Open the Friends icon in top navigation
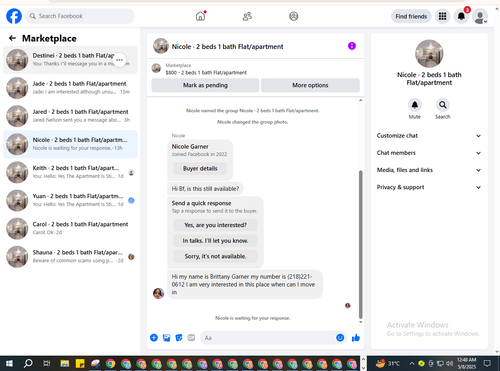 click(247, 16)
